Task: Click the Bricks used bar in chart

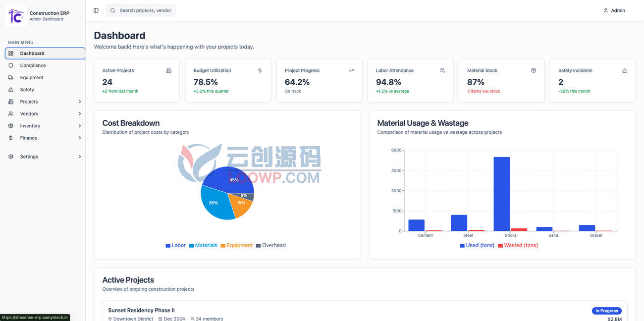Action: click(x=502, y=194)
